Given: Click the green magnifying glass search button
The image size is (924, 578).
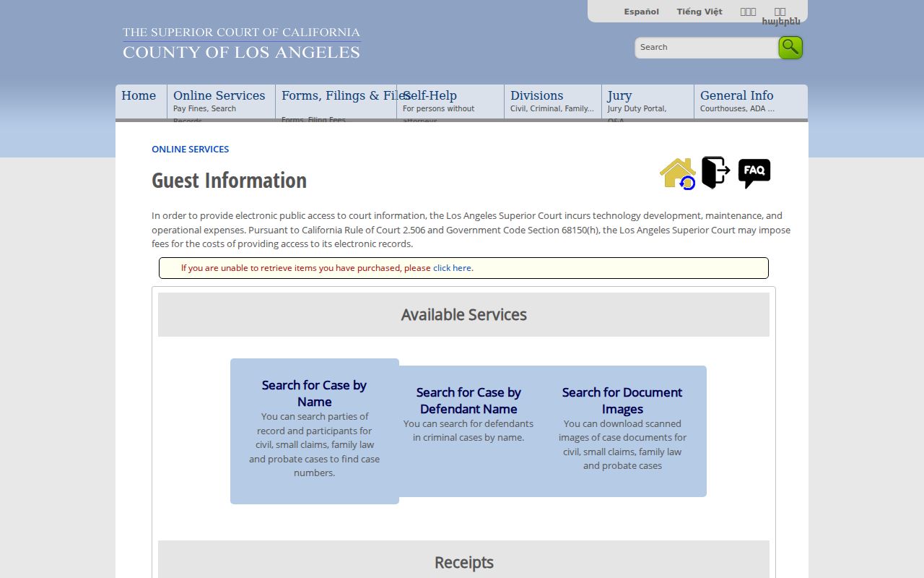Looking at the screenshot, I should 790,48.
